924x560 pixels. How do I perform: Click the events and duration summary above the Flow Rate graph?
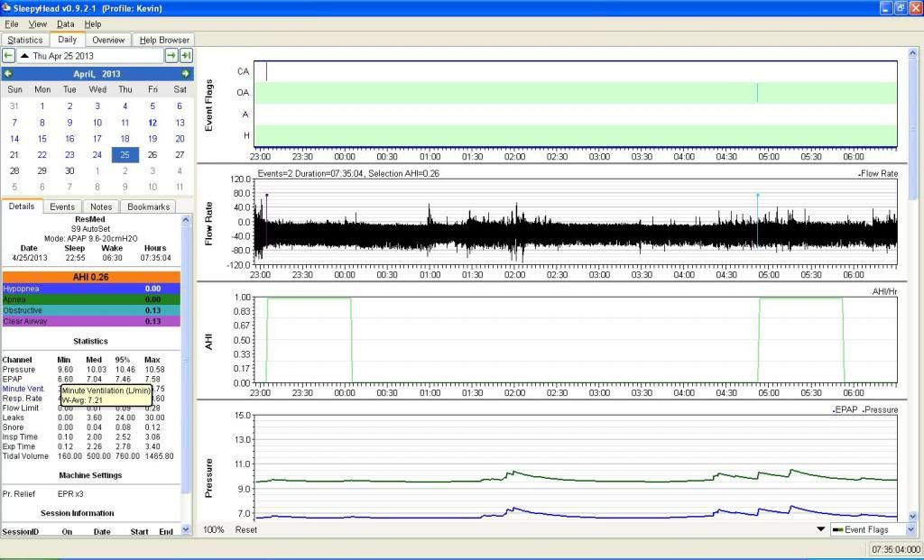(x=348, y=174)
